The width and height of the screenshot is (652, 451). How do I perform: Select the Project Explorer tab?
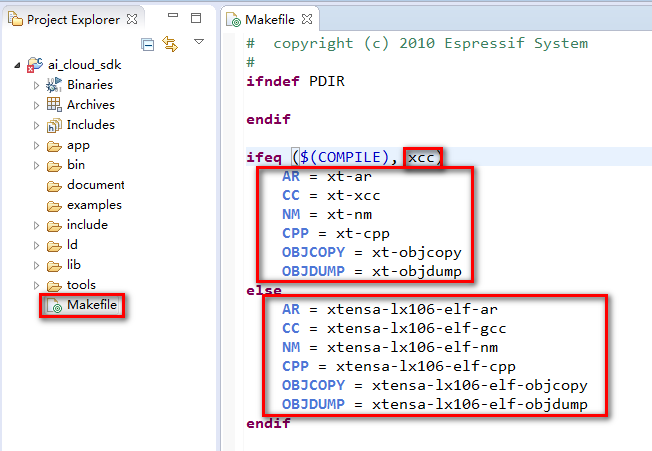(x=73, y=20)
